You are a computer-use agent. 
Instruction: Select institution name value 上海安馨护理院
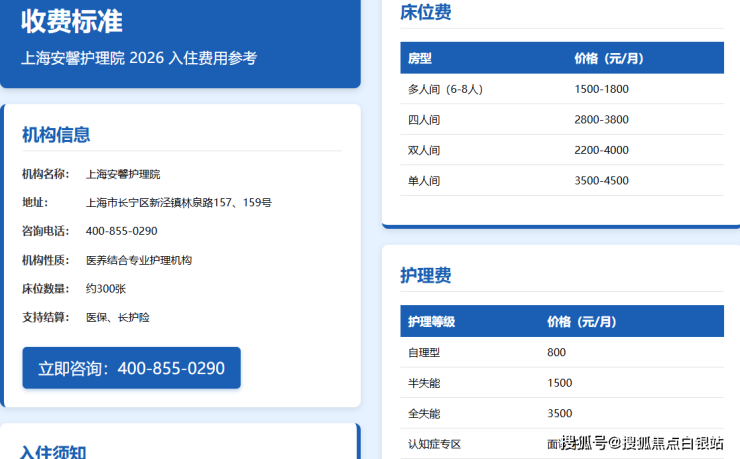tap(123, 174)
